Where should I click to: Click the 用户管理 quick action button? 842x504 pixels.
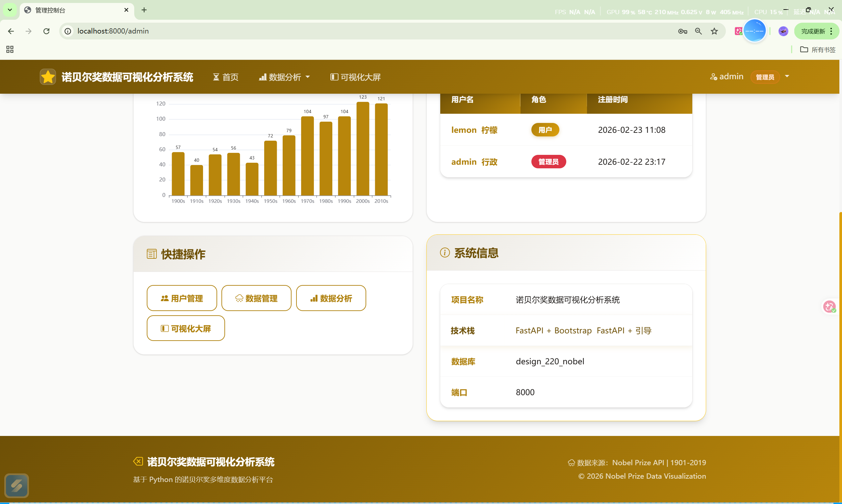tap(182, 298)
